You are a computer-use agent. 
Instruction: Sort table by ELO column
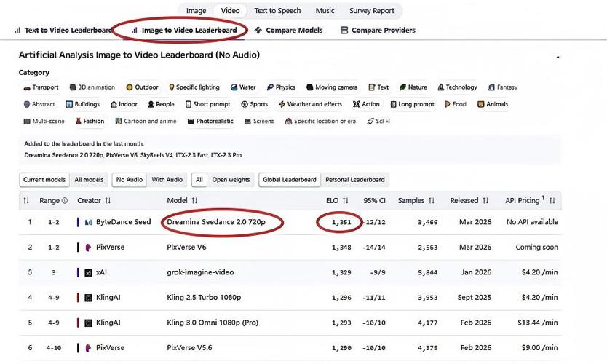coord(346,200)
